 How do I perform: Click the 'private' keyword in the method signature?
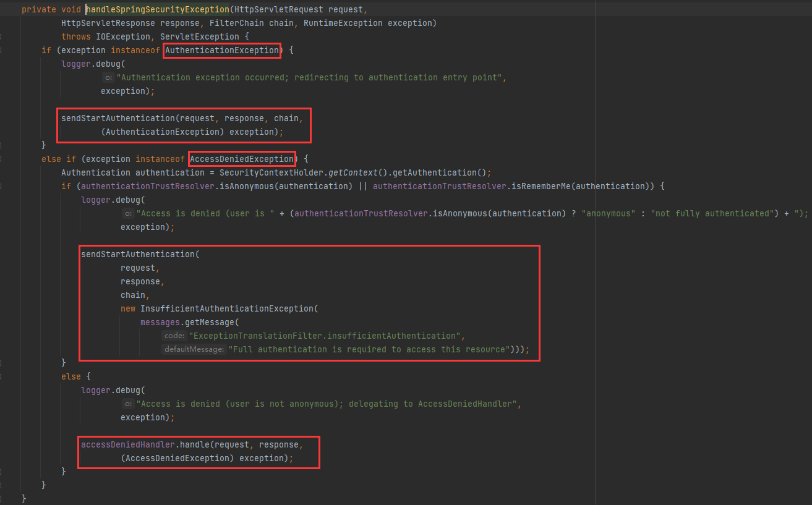click(x=39, y=9)
